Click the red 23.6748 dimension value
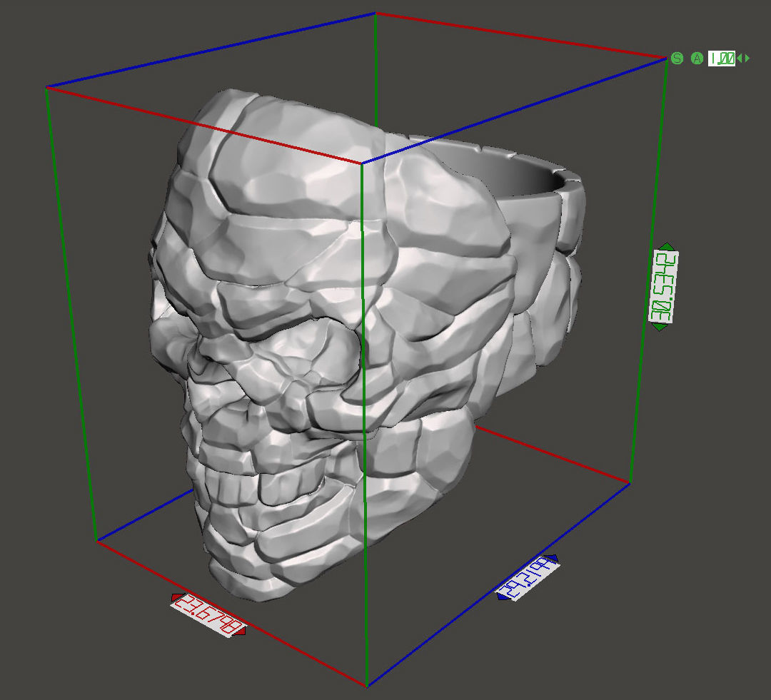The image size is (771, 700). click(x=208, y=614)
